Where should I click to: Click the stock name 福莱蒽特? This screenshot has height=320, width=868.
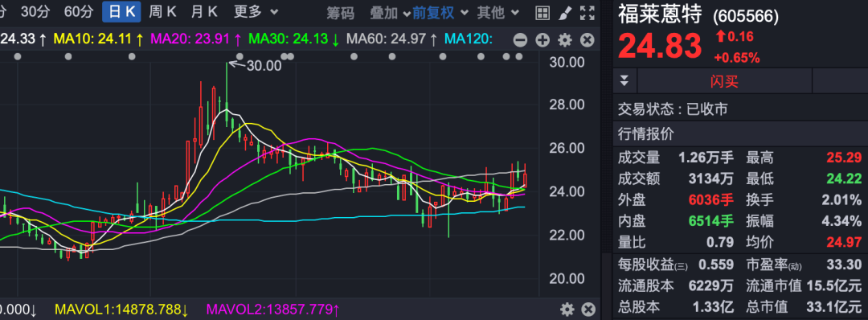point(661,15)
